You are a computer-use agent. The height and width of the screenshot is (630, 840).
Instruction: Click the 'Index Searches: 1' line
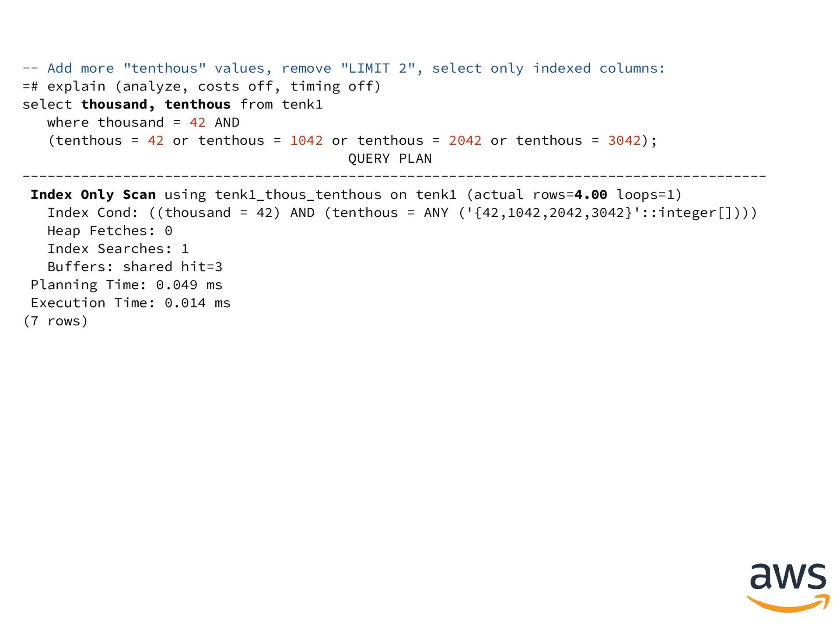click(118, 248)
